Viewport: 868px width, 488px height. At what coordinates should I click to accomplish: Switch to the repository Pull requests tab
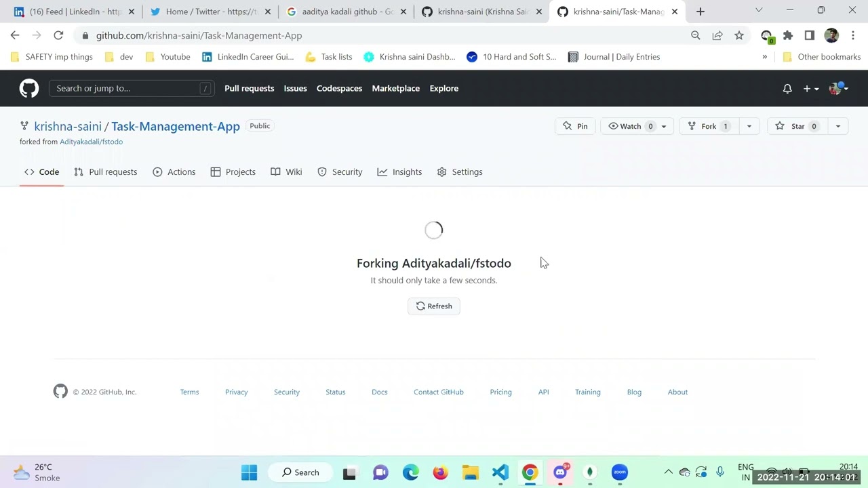(105, 172)
